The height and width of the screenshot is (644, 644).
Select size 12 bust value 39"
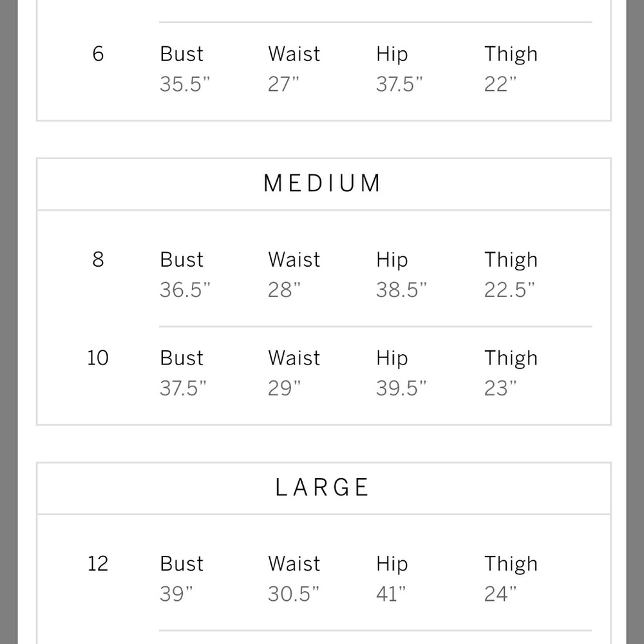176,594
